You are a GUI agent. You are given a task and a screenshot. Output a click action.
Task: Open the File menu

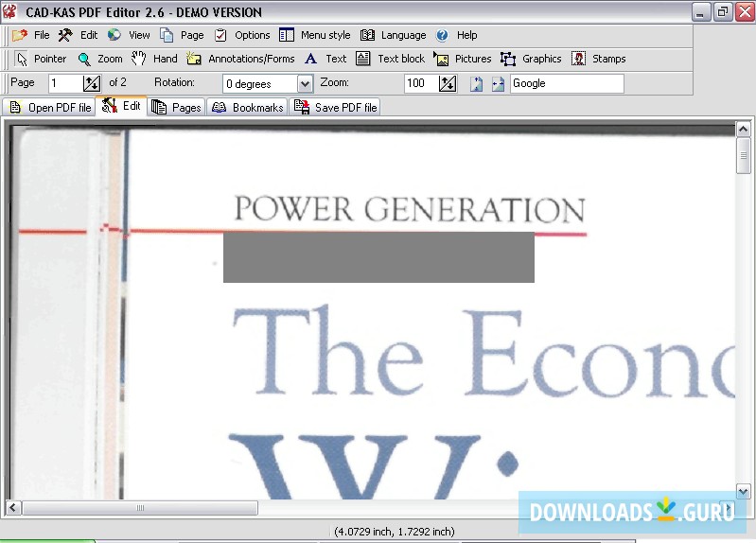(42, 35)
